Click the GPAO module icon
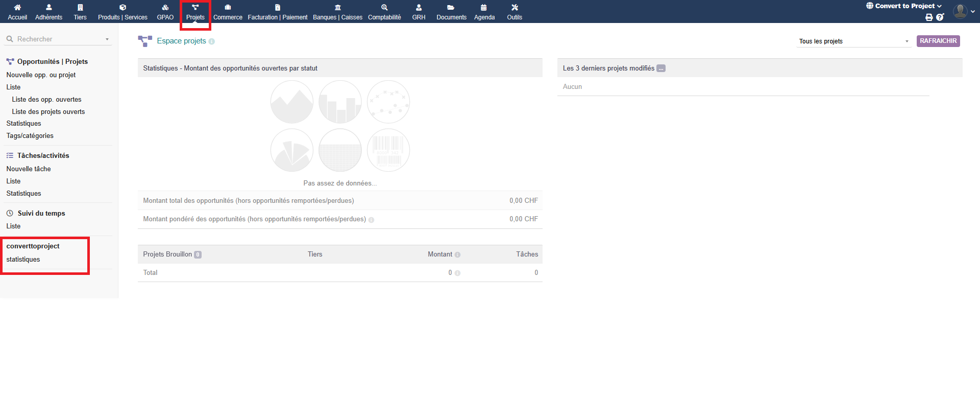The width and height of the screenshot is (980, 395). [165, 8]
